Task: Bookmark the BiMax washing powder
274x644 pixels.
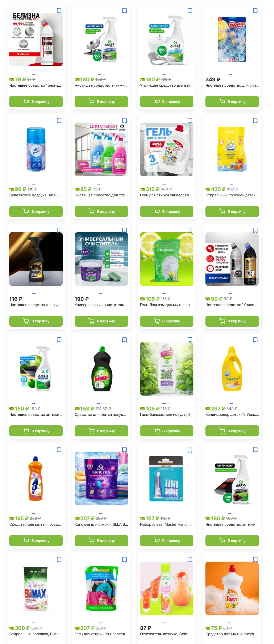Action: (59, 559)
